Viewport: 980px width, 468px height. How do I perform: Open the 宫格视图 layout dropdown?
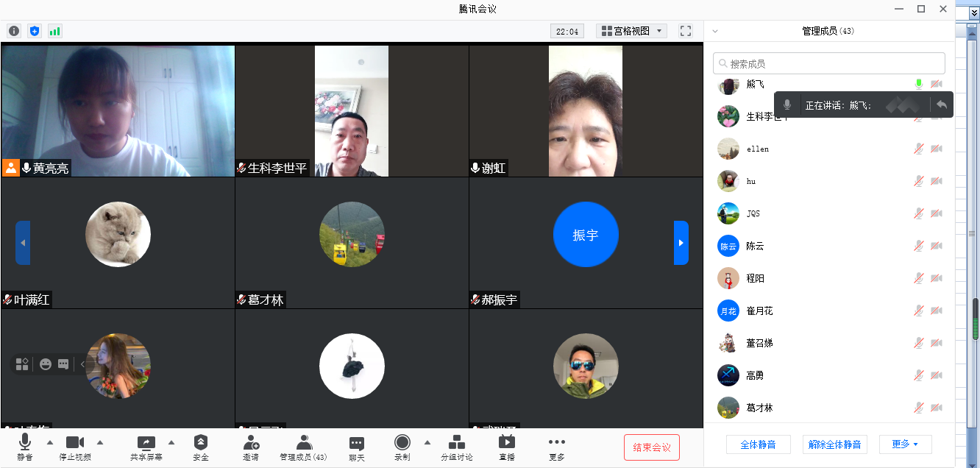632,31
